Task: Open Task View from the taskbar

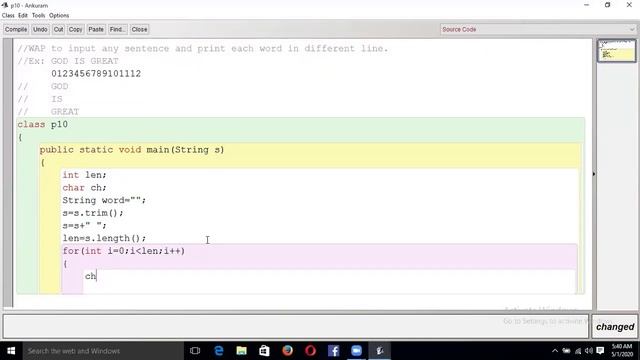Action: [195, 351]
